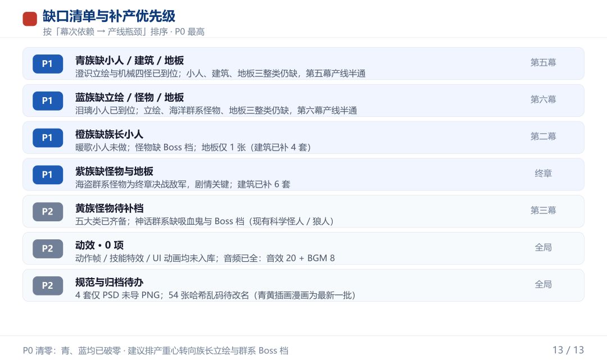Select the heading "黄族怪物待补档"
This screenshot has width=607, height=364.
coord(109,208)
